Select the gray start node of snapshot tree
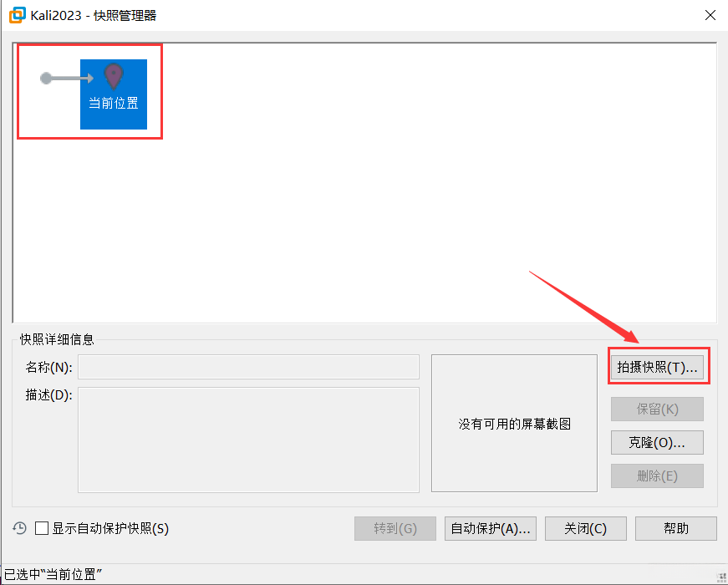Viewport: 728px width, 585px height. 44,78
